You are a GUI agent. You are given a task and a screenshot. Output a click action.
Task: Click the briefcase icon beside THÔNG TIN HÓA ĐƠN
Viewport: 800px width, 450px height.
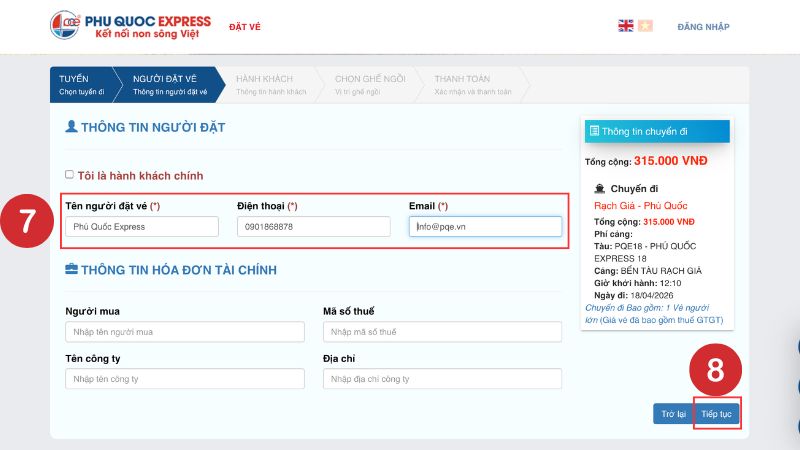[x=71, y=268]
